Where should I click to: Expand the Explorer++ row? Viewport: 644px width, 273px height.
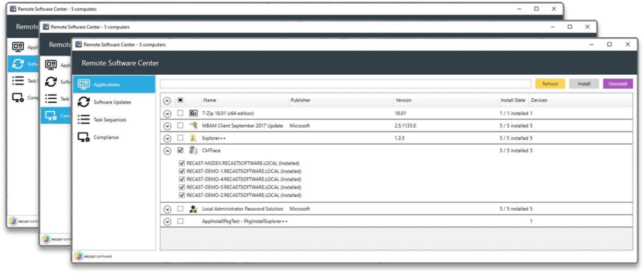167,138
